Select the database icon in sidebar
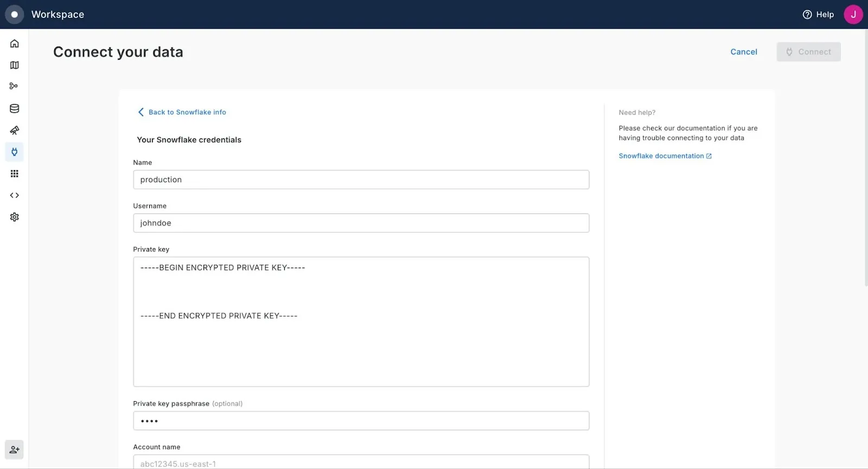 click(15, 109)
